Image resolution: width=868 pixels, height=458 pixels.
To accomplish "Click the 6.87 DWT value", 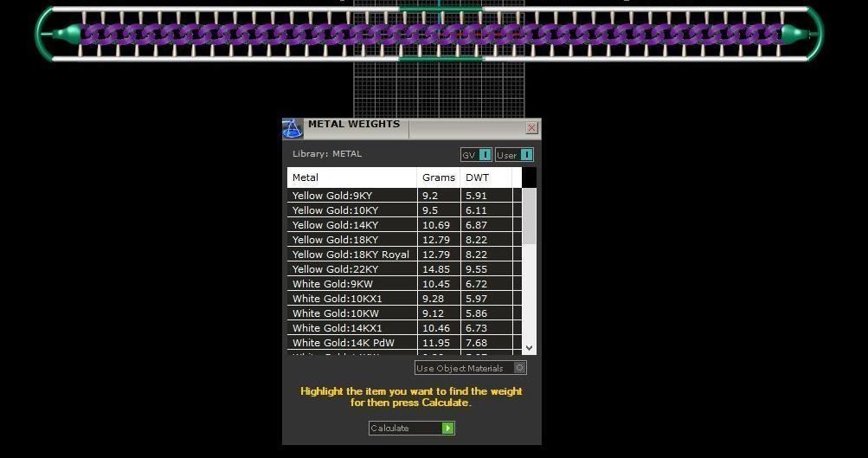I will click(x=476, y=225).
